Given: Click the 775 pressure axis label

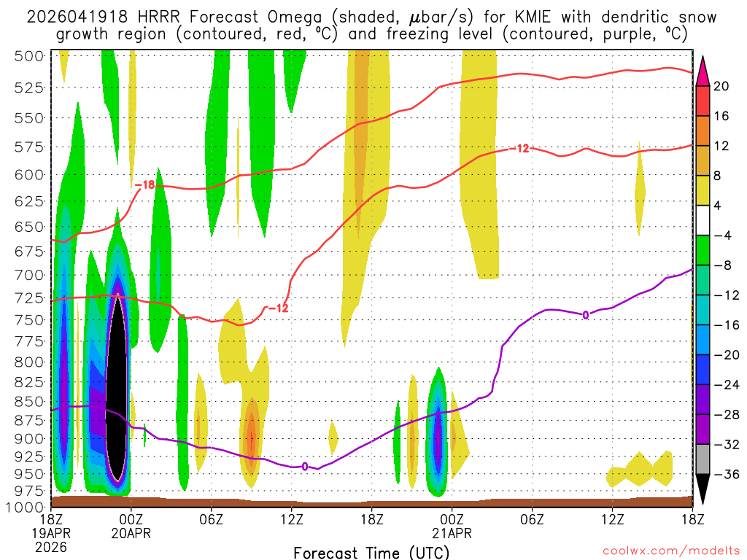Looking at the screenshot, I should (x=29, y=341).
